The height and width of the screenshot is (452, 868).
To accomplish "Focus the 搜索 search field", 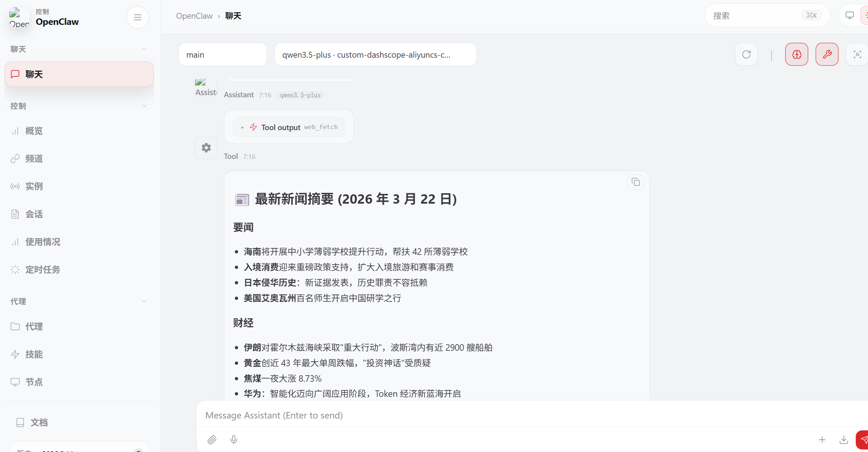I will click(767, 15).
